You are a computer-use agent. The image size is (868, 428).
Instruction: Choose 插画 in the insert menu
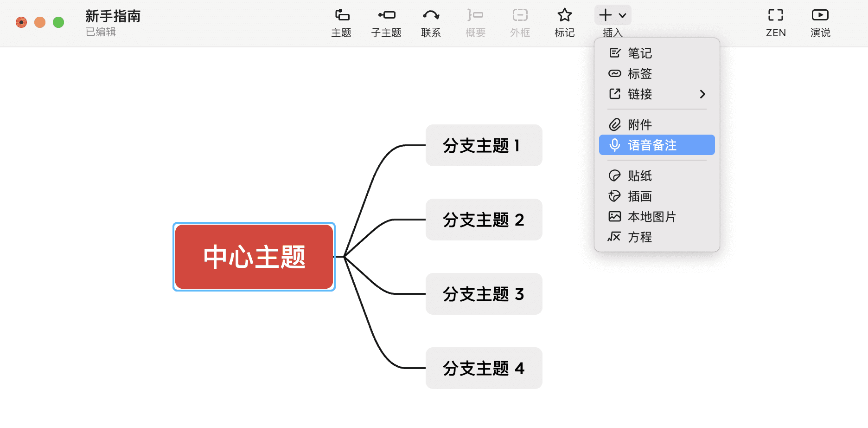click(639, 196)
